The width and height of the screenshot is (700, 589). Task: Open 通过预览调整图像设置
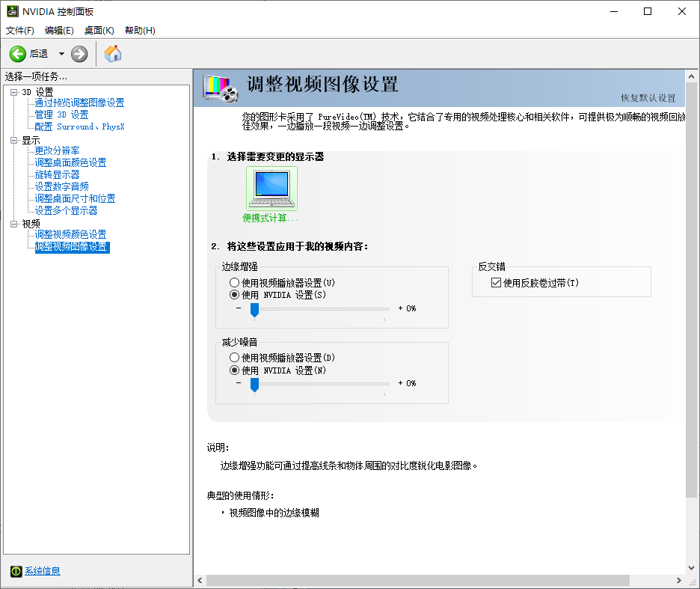tap(79, 103)
